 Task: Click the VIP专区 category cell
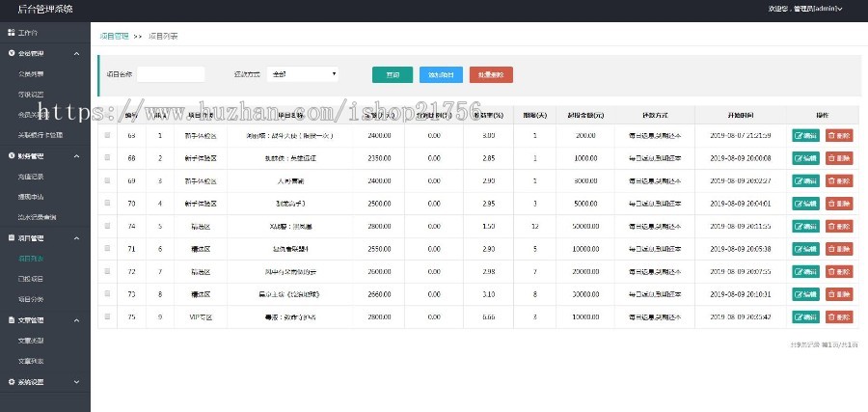point(201,316)
